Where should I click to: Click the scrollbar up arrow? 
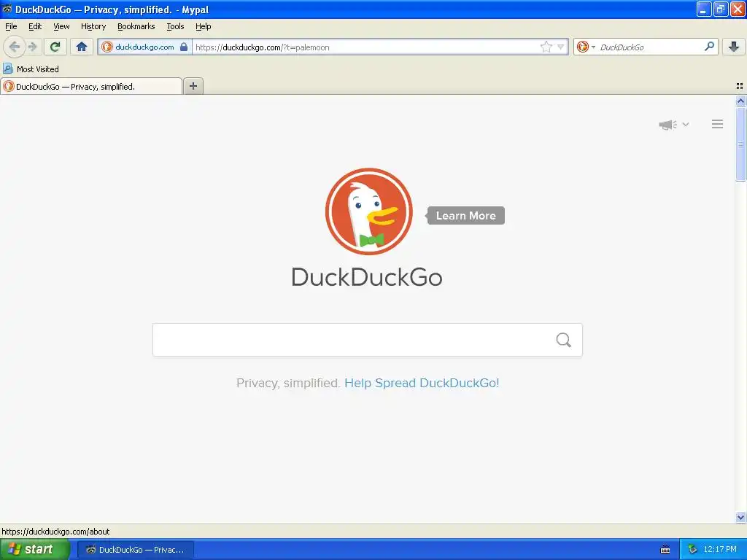coord(740,101)
